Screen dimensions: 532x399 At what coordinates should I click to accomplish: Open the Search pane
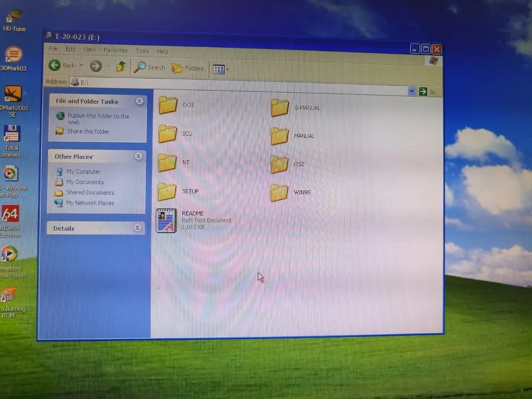pyautogui.click(x=149, y=67)
